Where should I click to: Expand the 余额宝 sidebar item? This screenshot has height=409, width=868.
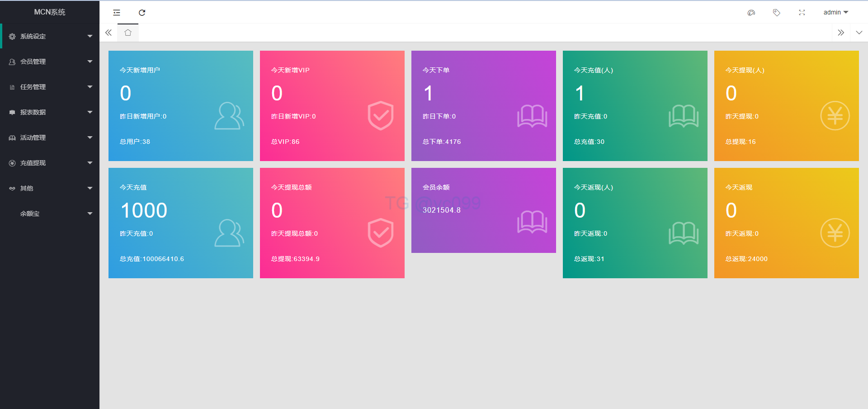(x=50, y=214)
